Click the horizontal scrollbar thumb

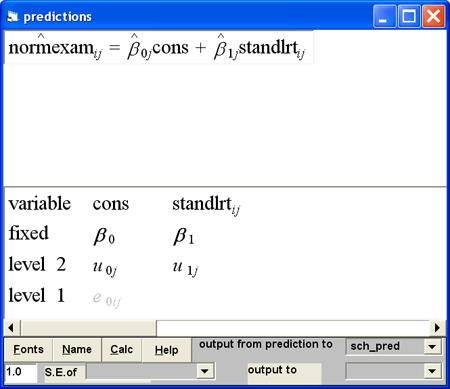[88, 328]
